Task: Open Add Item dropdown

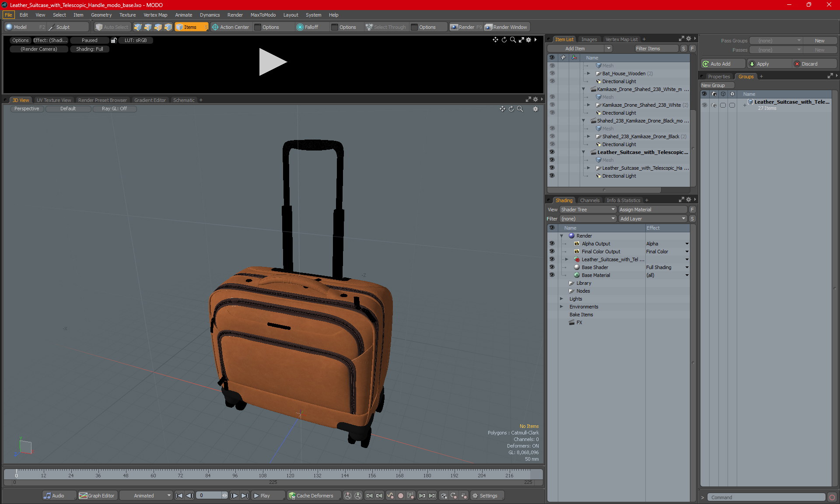Action: pyautogui.click(x=580, y=49)
